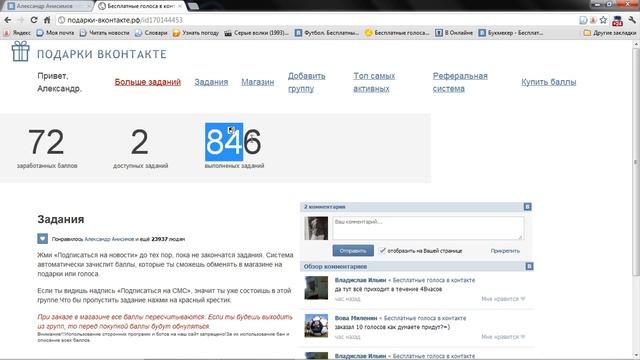This screenshot has height=360, width=640.
Task: Open the Больше заданий menu link
Action: [x=148, y=82]
